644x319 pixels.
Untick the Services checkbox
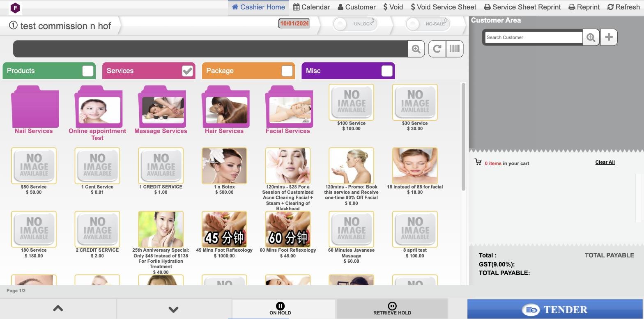187,71
